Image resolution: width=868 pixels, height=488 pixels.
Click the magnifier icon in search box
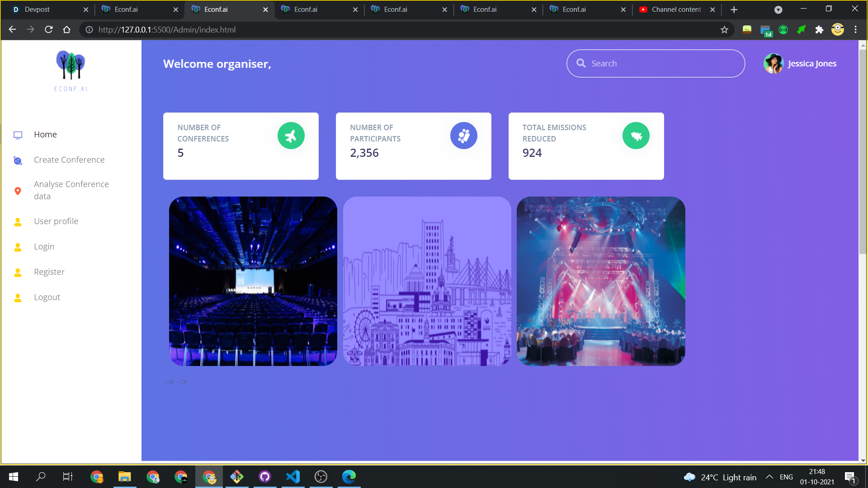(x=581, y=63)
